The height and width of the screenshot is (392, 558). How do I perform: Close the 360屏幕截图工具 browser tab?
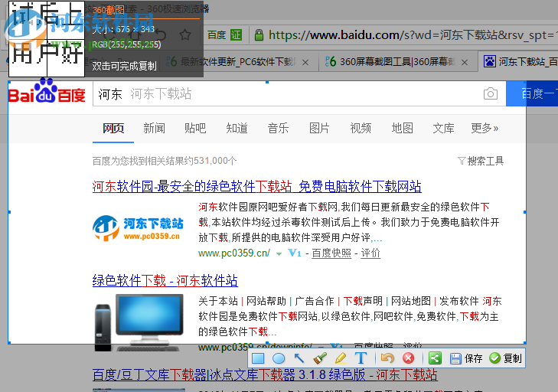(x=465, y=63)
